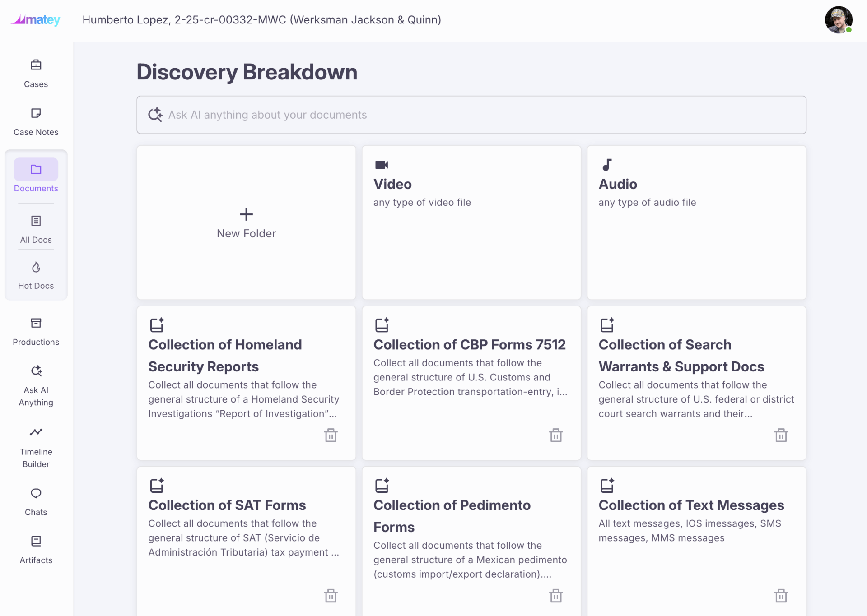867x616 pixels.
Task: Delete the Homeland Security Reports collection
Action: coord(331,435)
